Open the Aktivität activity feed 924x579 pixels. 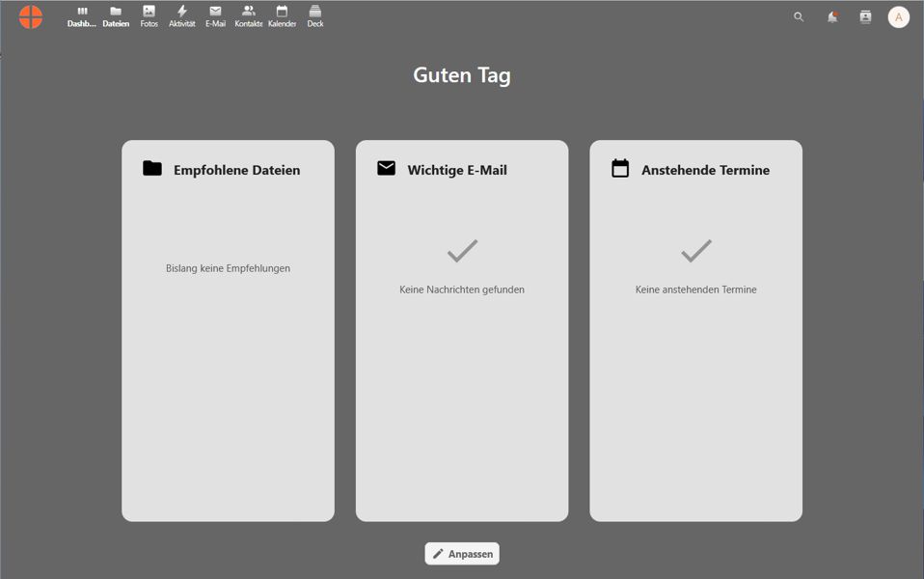[182, 16]
